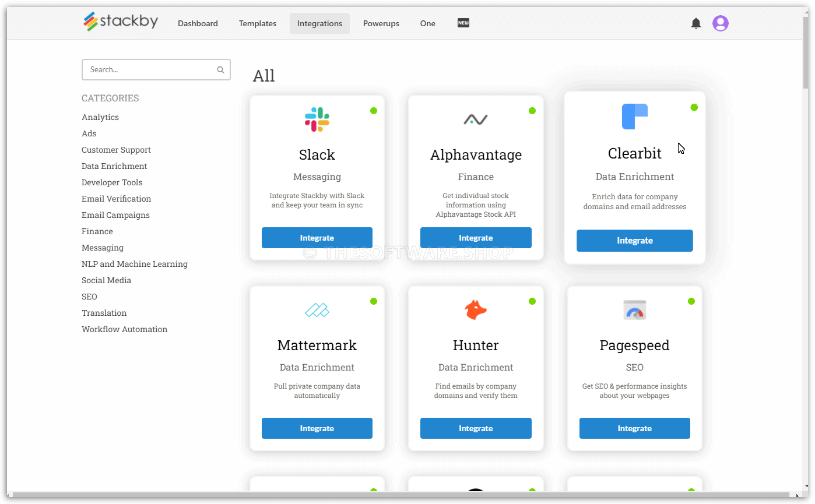The width and height of the screenshot is (815, 504).
Task: Click the Clearbit logo icon
Action: [635, 117]
